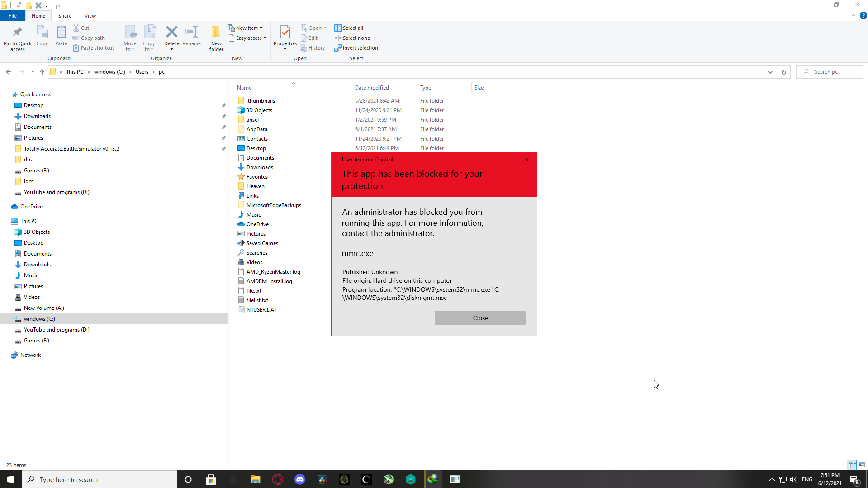The width and height of the screenshot is (868, 488).
Task: Switch to large icons view toggle
Action: pyautogui.click(x=862, y=465)
